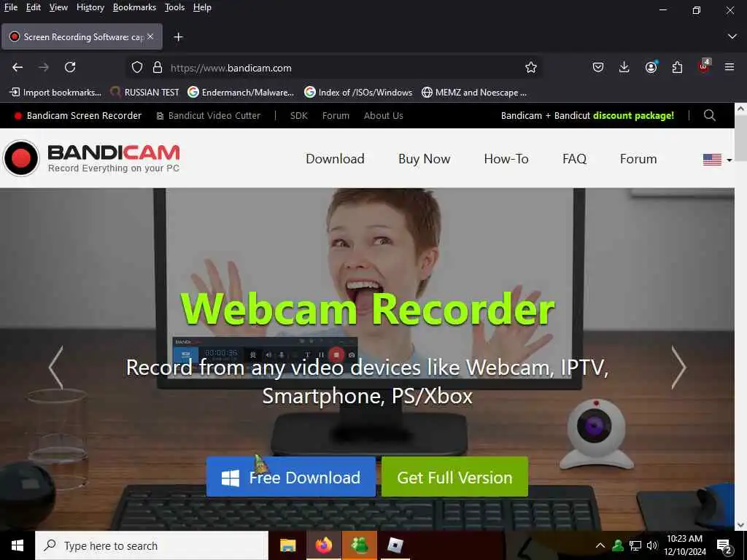Open the Firefox hamburger application menu
The image size is (747, 560).
729,68
